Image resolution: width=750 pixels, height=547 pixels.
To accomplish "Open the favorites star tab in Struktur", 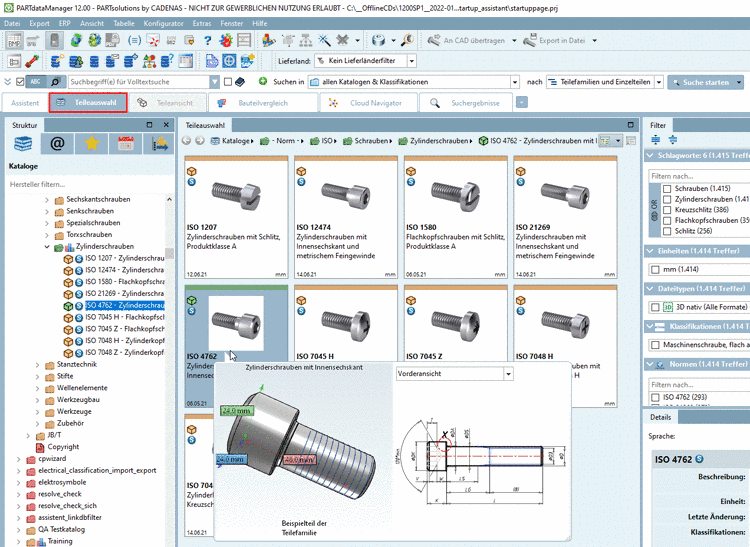I will [92, 144].
